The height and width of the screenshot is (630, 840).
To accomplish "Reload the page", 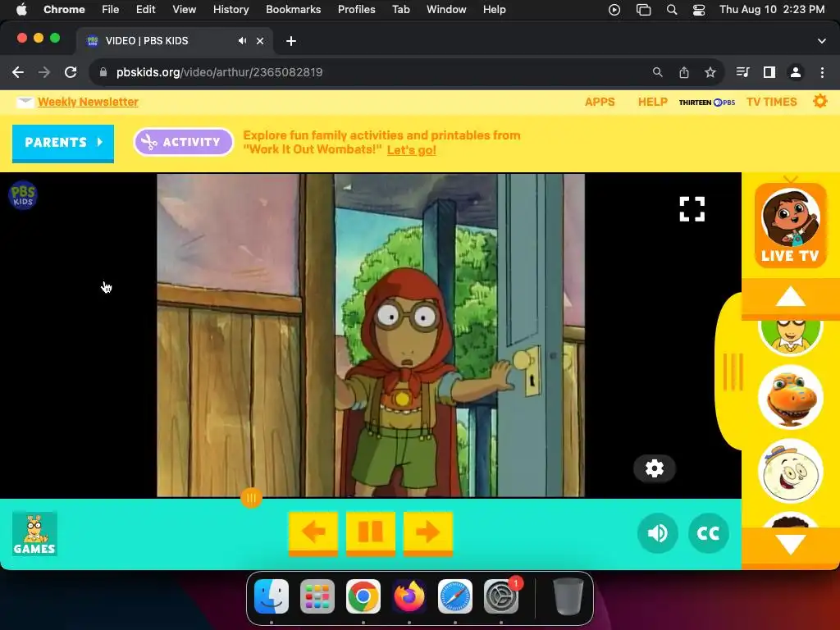I will [x=71, y=72].
